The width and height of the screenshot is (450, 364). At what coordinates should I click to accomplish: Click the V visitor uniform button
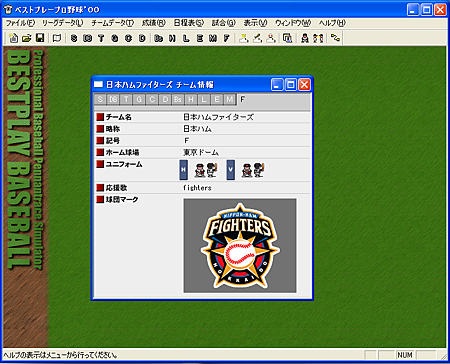[230, 170]
